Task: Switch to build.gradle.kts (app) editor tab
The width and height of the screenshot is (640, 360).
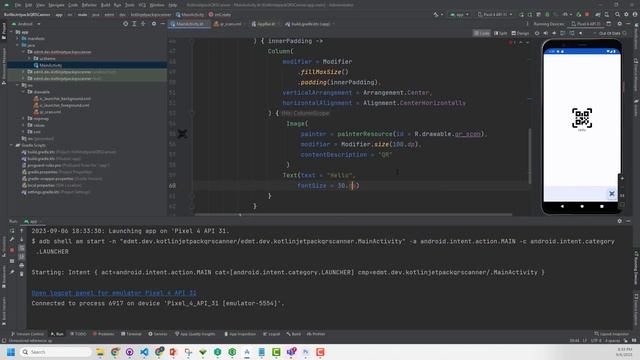Action: click(x=310, y=24)
